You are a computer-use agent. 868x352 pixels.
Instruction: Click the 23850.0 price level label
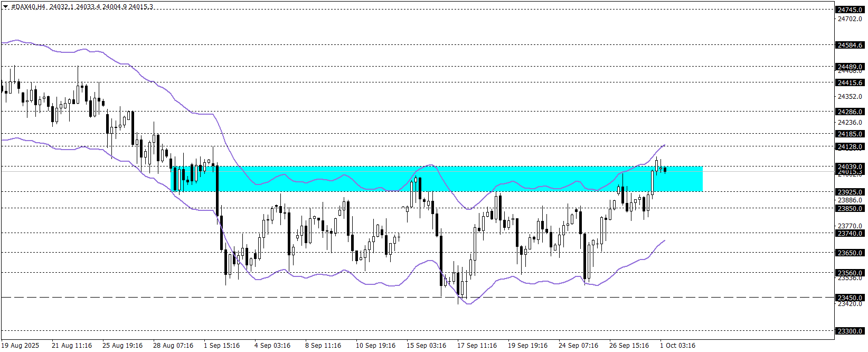point(850,208)
